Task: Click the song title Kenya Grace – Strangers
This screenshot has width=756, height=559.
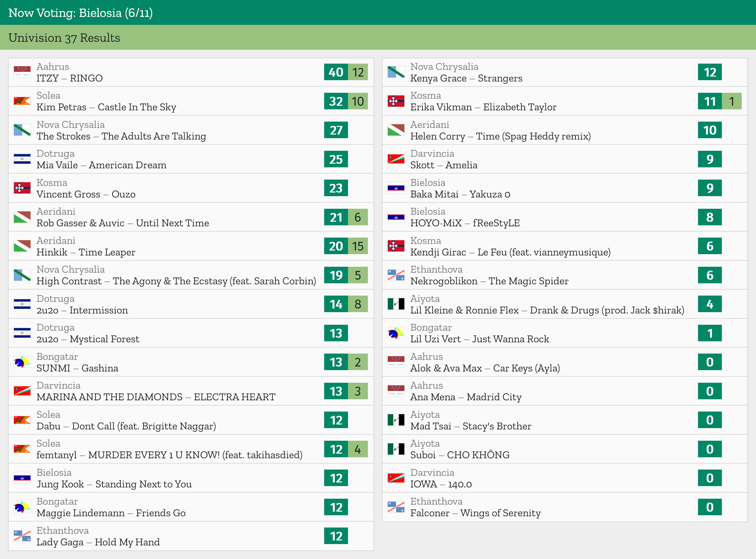Action: pos(466,79)
